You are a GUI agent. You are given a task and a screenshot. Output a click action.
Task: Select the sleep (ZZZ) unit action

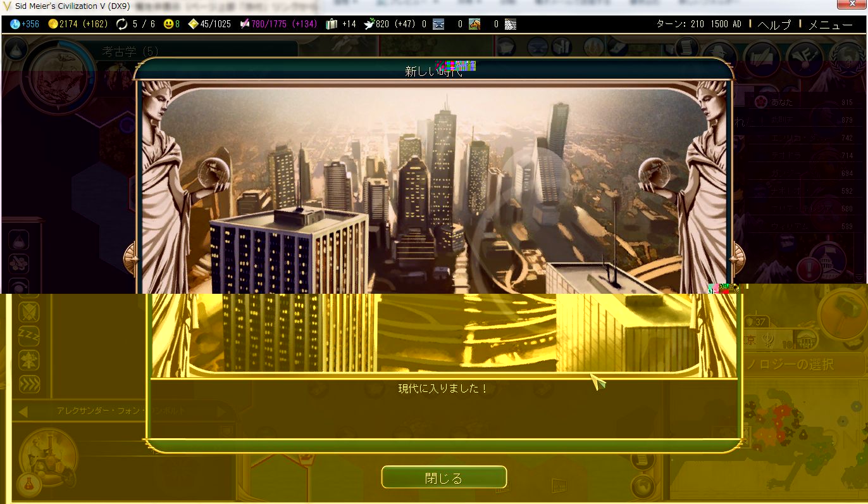point(28,334)
